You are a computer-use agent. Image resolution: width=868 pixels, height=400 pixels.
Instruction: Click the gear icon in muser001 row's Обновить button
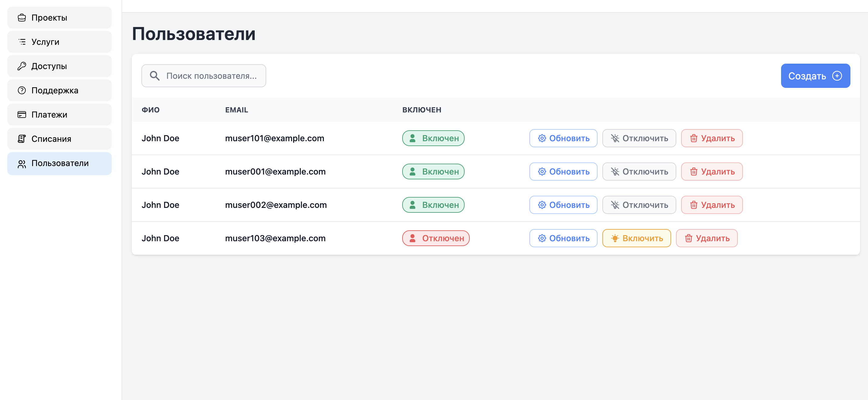coord(542,172)
